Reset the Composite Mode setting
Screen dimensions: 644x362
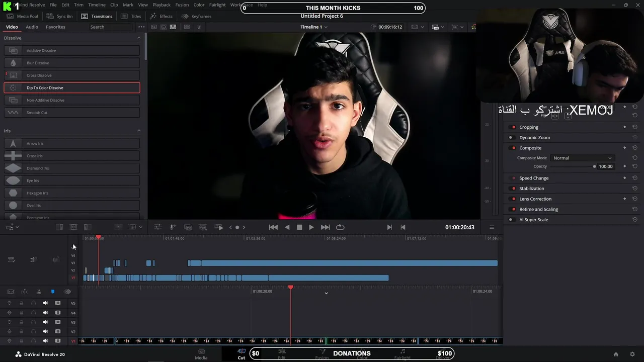(x=635, y=158)
